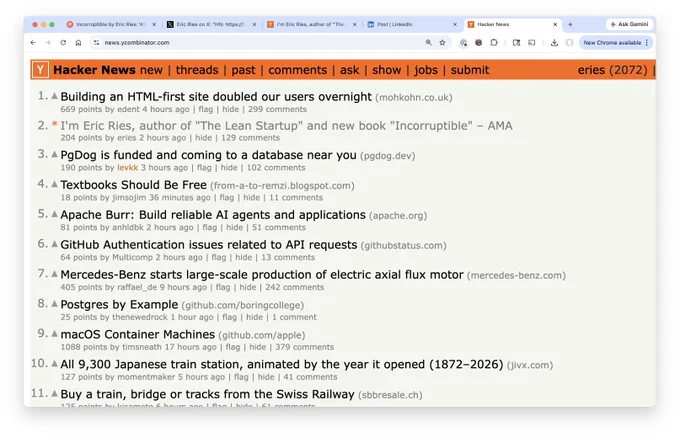Upvote the Swiss Railway story

click(x=55, y=394)
